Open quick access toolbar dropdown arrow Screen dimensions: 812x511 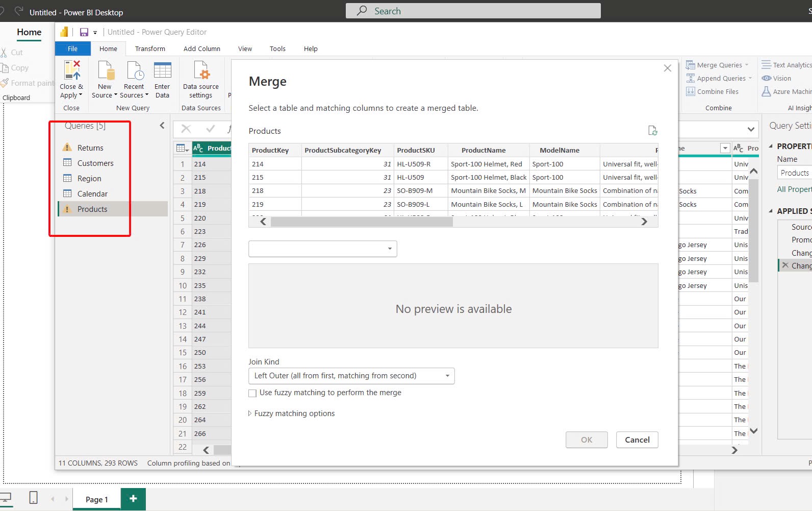(95, 33)
